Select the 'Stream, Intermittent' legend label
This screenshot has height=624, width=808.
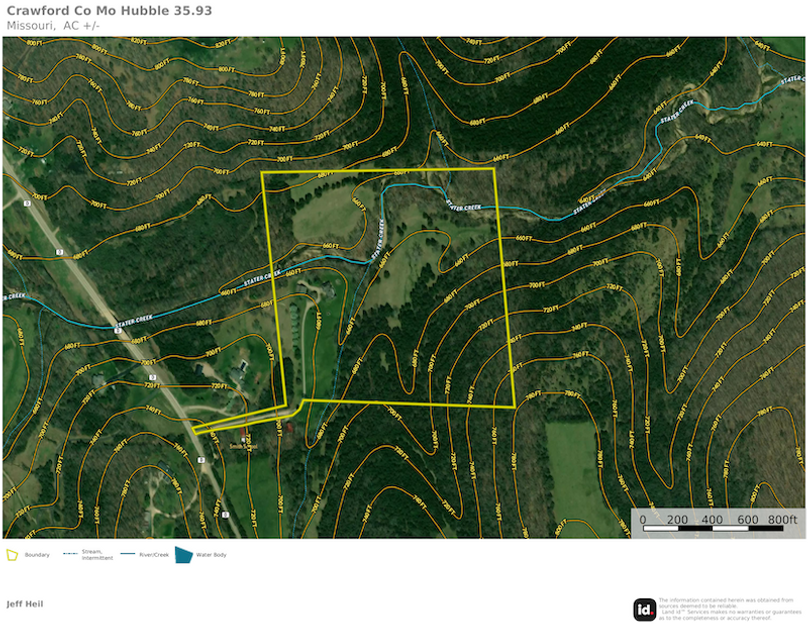(x=97, y=554)
